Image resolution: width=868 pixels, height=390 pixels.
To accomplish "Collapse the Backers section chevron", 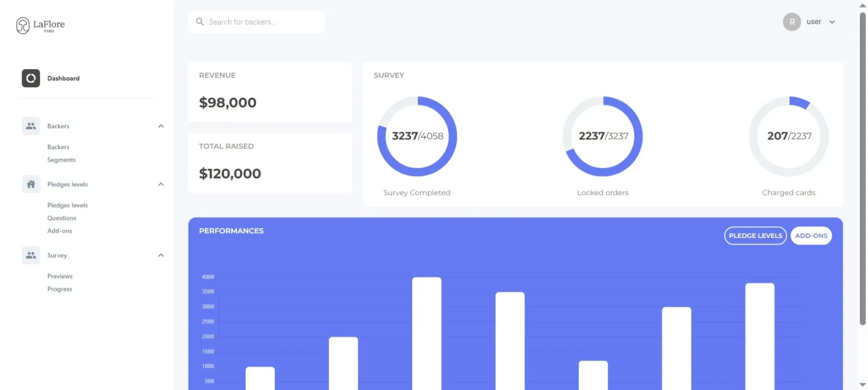I will pos(161,126).
